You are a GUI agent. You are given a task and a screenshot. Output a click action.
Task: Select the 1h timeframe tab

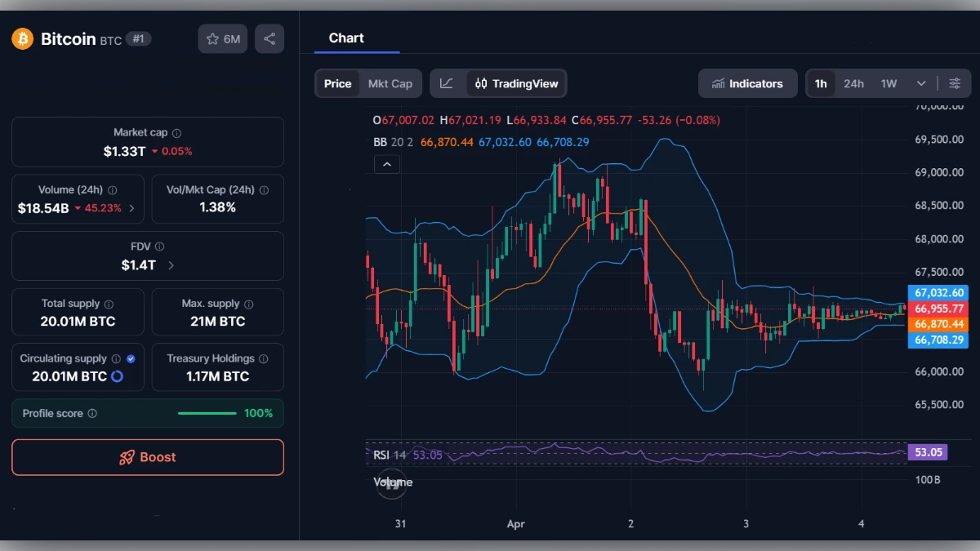pyautogui.click(x=821, y=82)
